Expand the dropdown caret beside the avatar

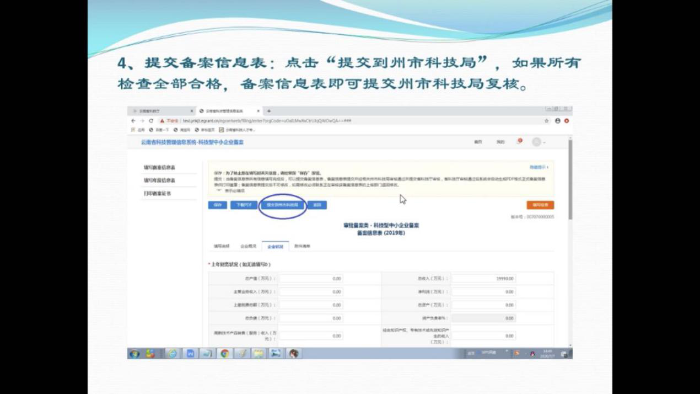point(544,142)
